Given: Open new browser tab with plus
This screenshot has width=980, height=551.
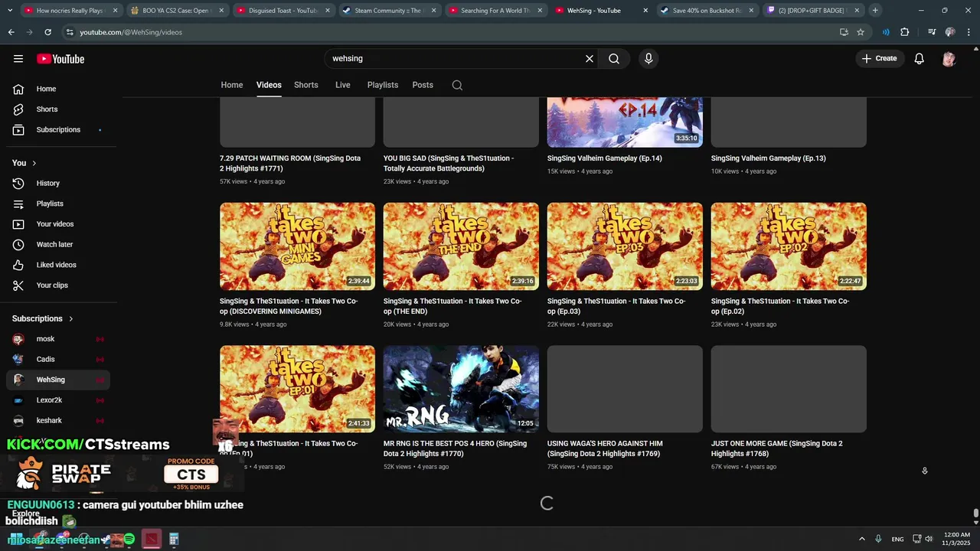Looking at the screenshot, I should [x=875, y=11].
